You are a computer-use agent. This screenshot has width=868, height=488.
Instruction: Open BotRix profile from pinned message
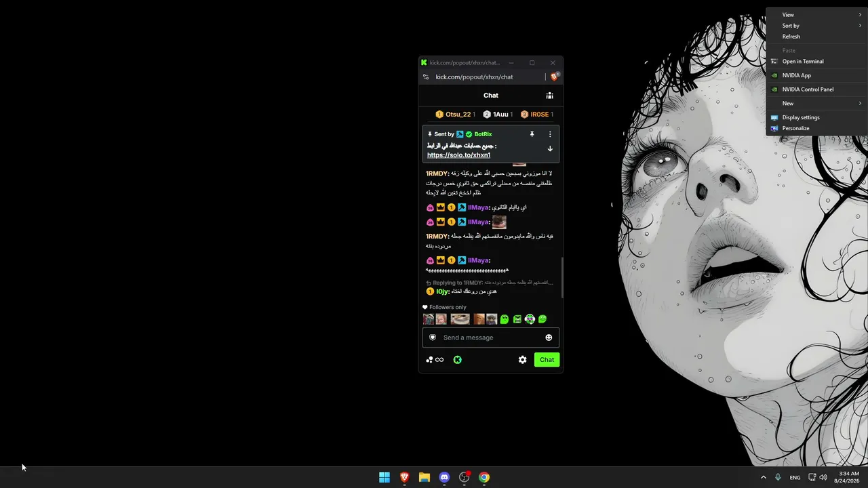(483, 134)
